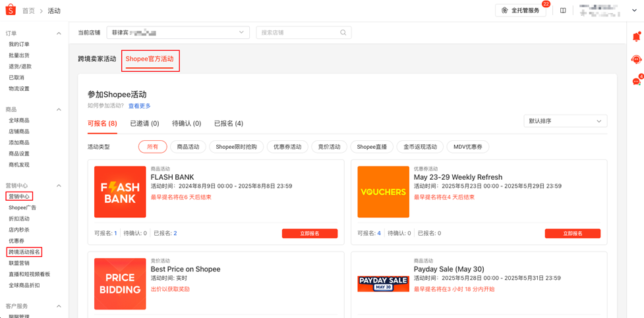Click the Shopee logo icon
This screenshot has width=644, height=318.
11,11
